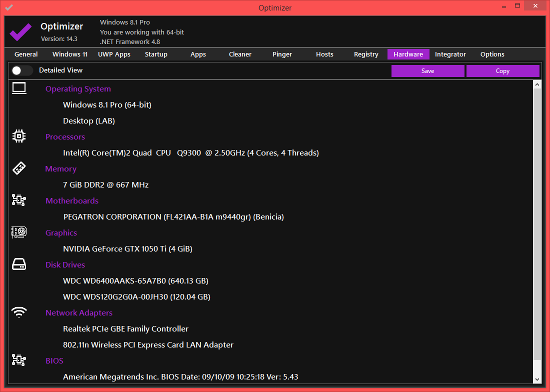
Task: Click the CPU chip icon beside Processors
Action: coord(19,136)
